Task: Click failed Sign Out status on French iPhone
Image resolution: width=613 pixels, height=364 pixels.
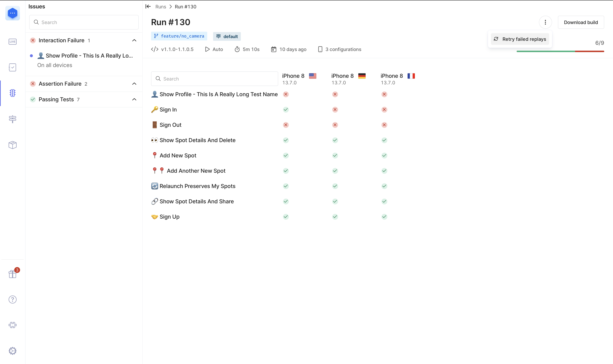Action: click(384, 125)
